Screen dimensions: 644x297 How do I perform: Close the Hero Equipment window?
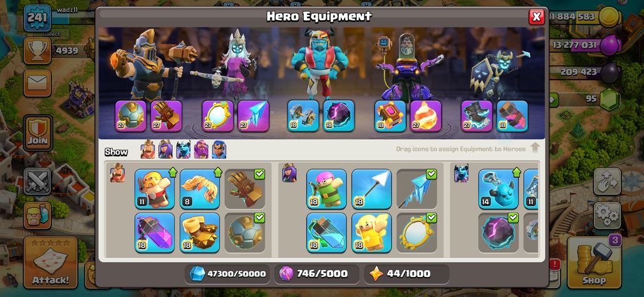point(536,16)
